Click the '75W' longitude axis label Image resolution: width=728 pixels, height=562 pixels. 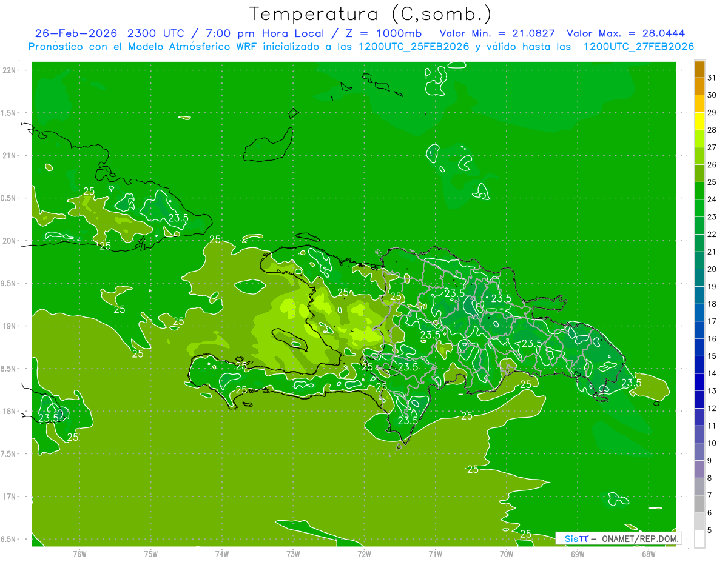click(x=150, y=554)
